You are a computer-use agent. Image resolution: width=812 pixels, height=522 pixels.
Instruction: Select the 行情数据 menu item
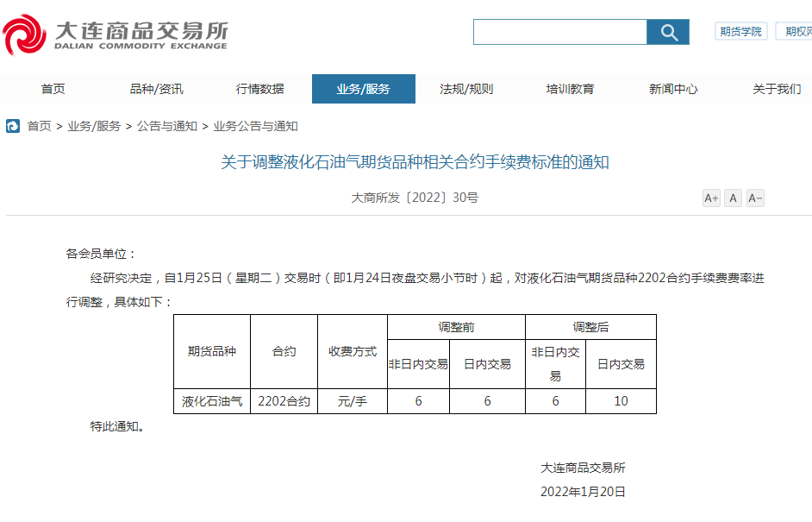(x=259, y=89)
